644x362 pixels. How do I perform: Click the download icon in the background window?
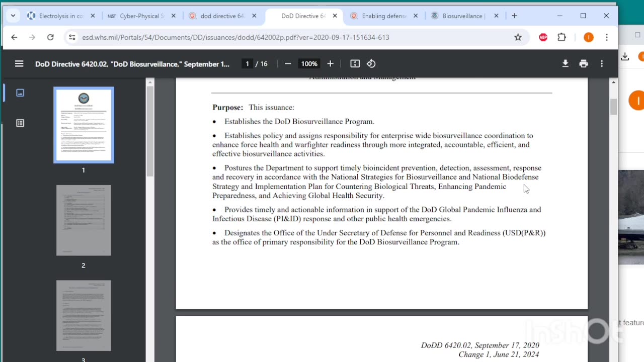click(x=625, y=57)
